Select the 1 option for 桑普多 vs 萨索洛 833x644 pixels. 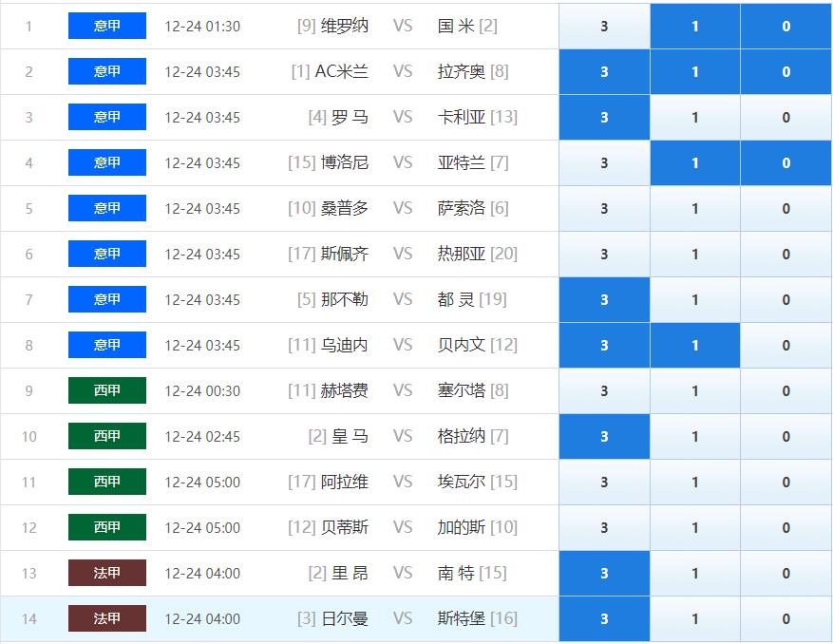click(695, 209)
